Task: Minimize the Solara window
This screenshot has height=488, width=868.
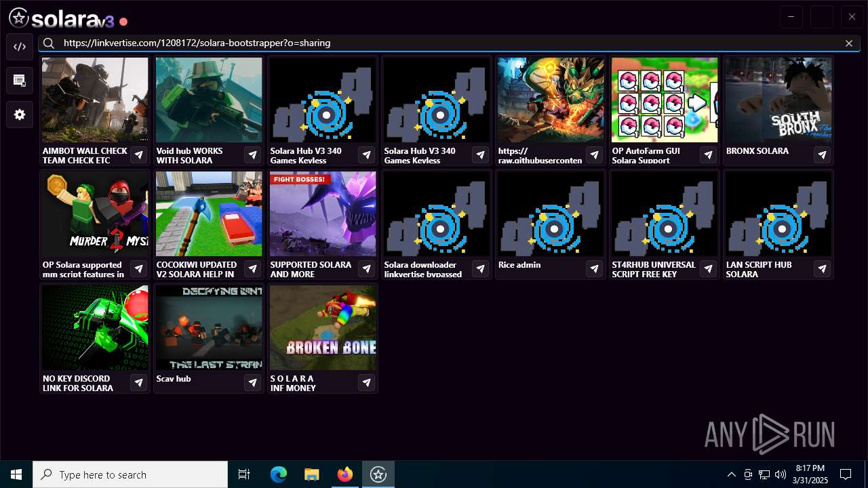Action: tap(791, 17)
